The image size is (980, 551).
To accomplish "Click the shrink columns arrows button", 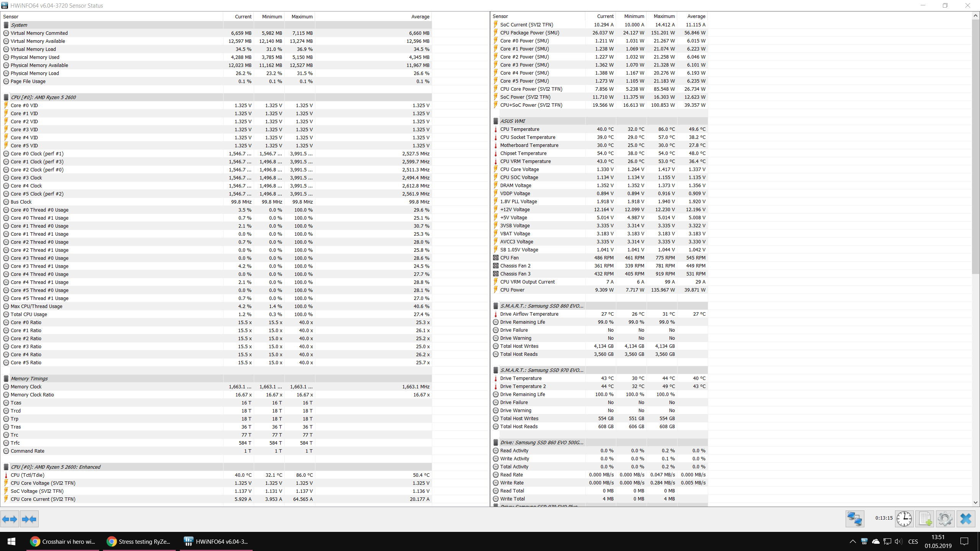I will [29, 519].
